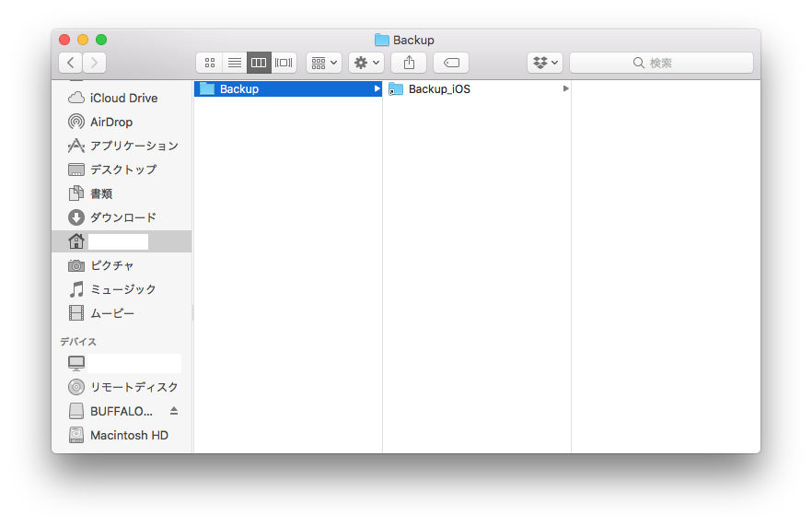This screenshot has height=527, width=812.
Task: Go back with the left chevron button
Action: click(70, 63)
